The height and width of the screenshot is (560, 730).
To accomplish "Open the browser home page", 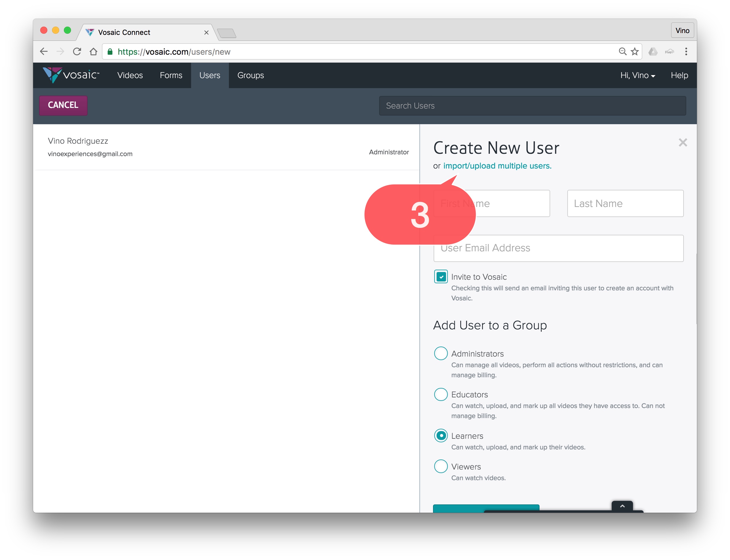I will [x=93, y=52].
